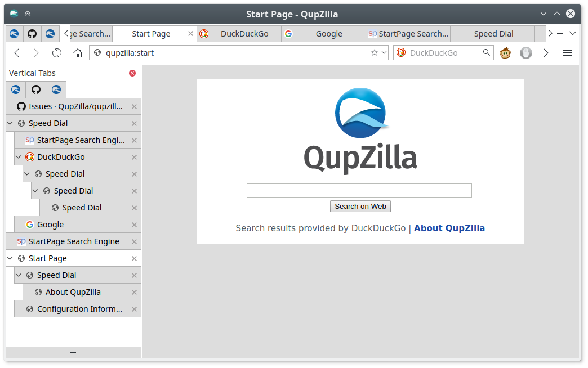Viewport: 588px width, 368px height.
Task: Select first pinned QupZilla tab in Vertical Tabs
Action: coord(16,89)
